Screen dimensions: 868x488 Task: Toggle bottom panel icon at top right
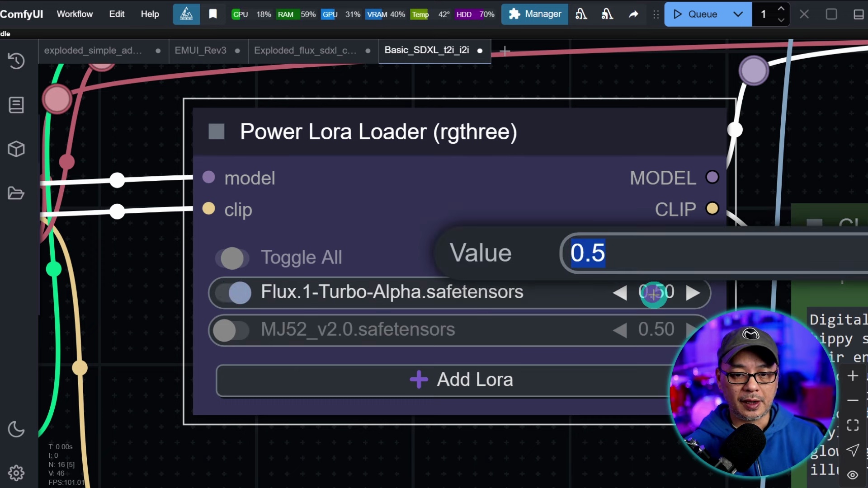859,14
